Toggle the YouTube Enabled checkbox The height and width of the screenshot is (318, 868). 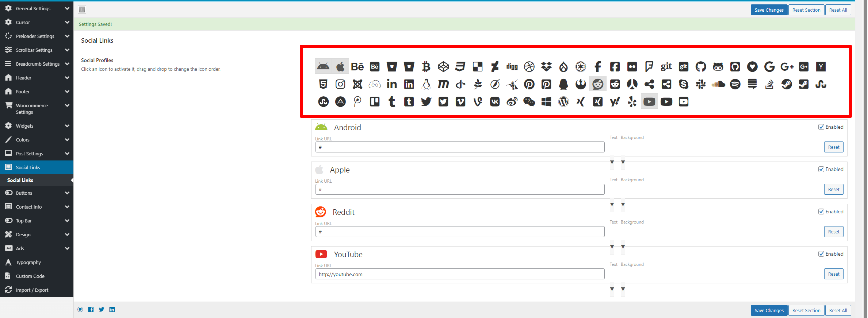click(821, 254)
